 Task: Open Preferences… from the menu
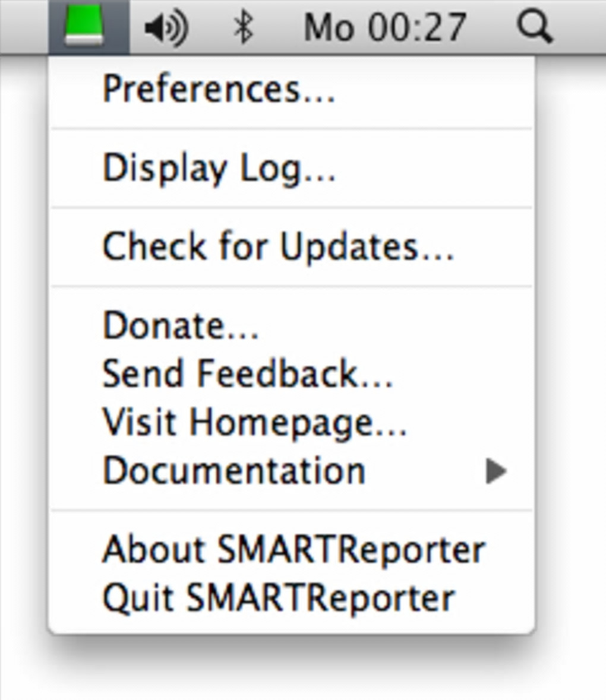(x=219, y=89)
